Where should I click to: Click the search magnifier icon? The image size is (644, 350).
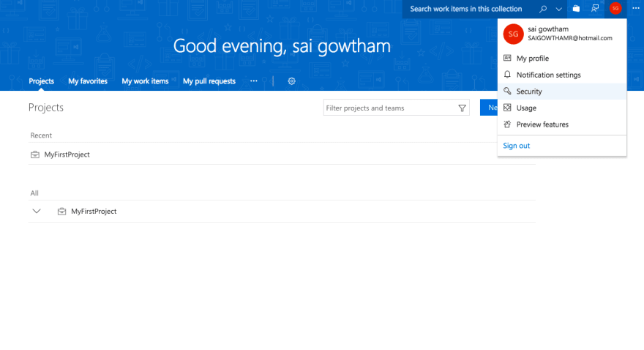tap(543, 9)
